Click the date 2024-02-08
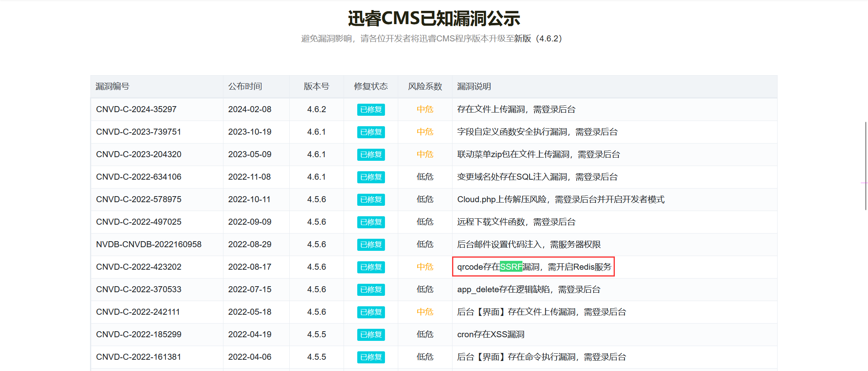This screenshot has height=371, width=868. click(x=250, y=109)
